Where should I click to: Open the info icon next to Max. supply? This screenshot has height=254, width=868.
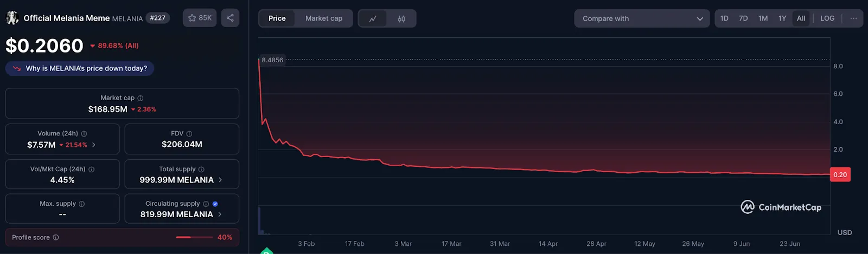pos(82,204)
